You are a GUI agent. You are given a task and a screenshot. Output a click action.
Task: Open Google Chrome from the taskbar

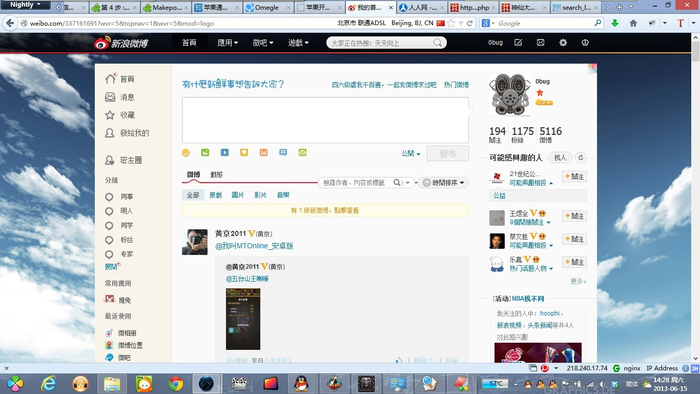click(175, 384)
